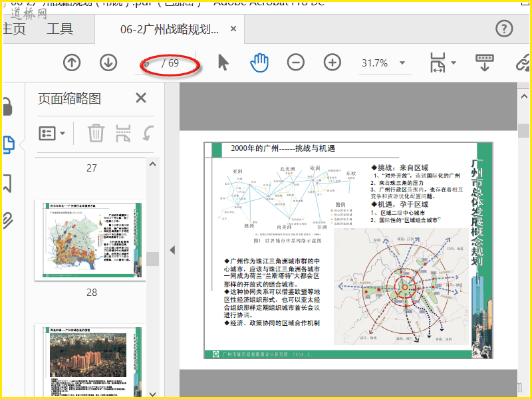Zoom in with the plus button
This screenshot has width=532, height=399.
(332, 63)
